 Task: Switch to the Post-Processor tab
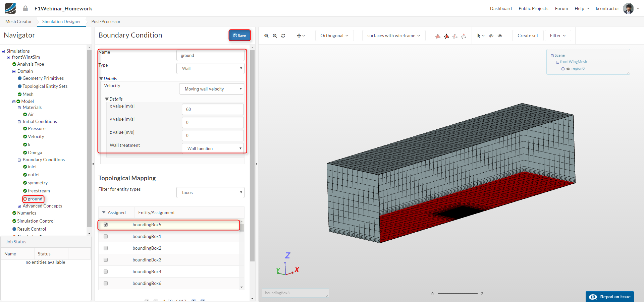click(106, 21)
